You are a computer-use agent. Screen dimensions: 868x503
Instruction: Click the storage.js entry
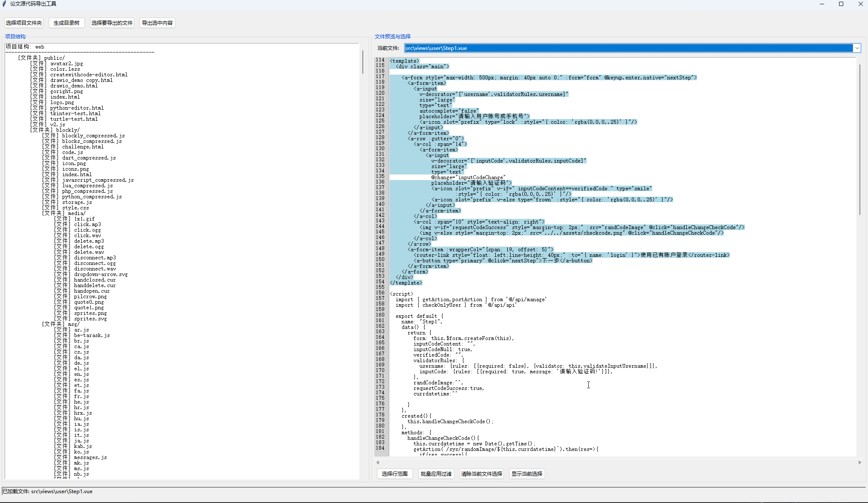coord(67,202)
